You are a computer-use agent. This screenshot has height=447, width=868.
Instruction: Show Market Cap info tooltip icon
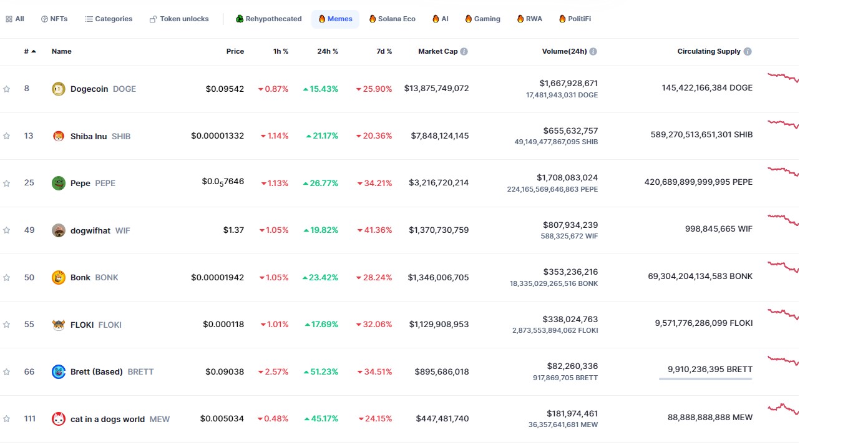click(x=464, y=52)
